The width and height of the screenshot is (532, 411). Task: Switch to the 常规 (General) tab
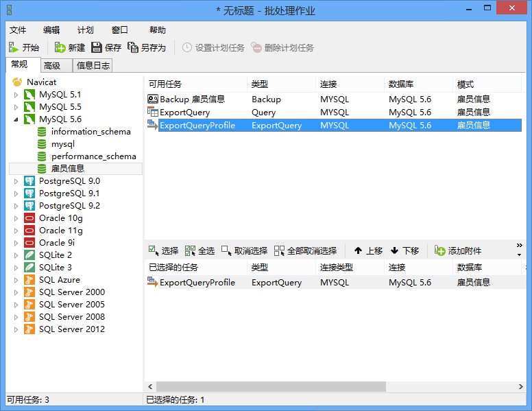23,64
